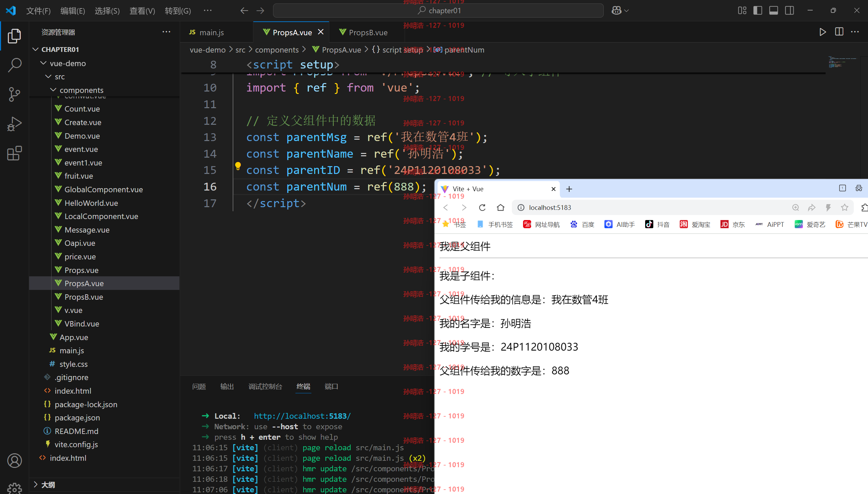The width and height of the screenshot is (868, 494).
Task: Open the 转到(G) menu
Action: pos(178,11)
